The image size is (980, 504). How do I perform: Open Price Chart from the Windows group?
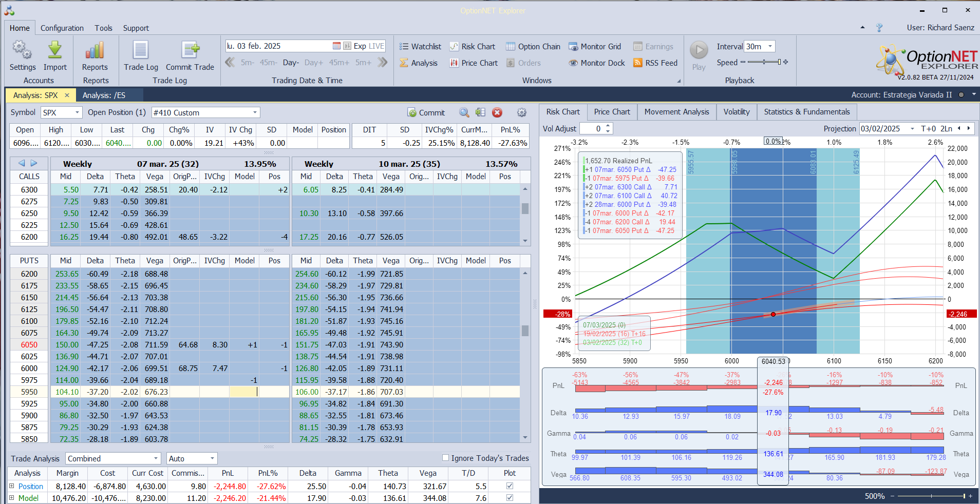click(x=474, y=63)
